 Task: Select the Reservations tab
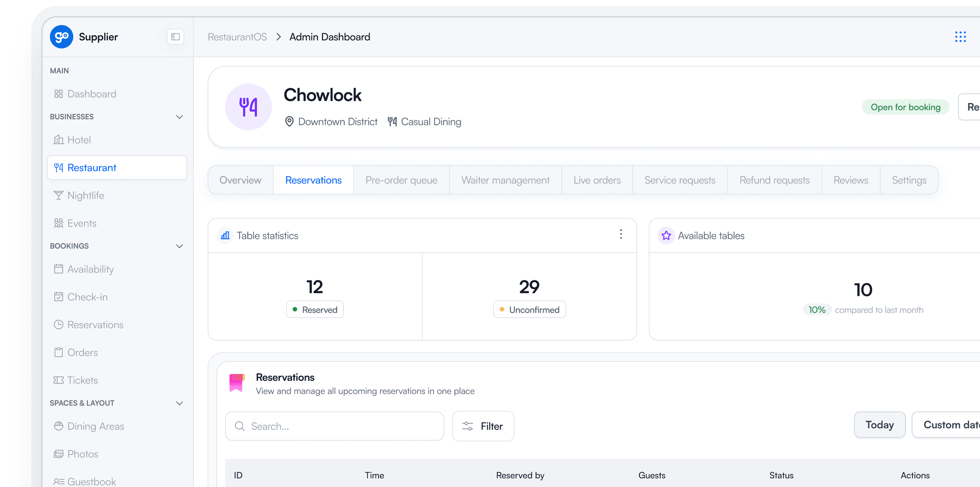click(x=314, y=180)
